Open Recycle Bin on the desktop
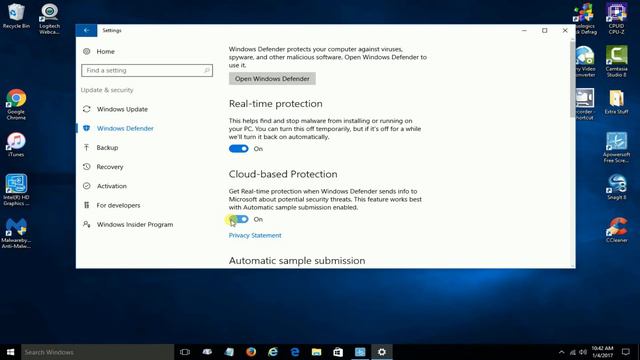The height and width of the screenshot is (360, 640). 16,16
